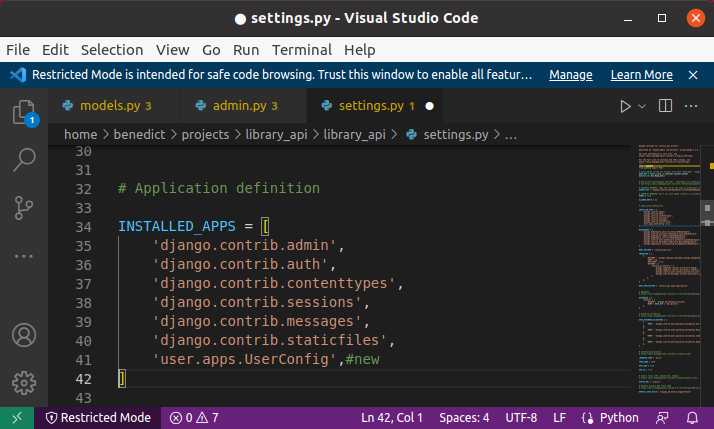
Task: Click the settings.py breadcrumb
Action: tap(455, 135)
